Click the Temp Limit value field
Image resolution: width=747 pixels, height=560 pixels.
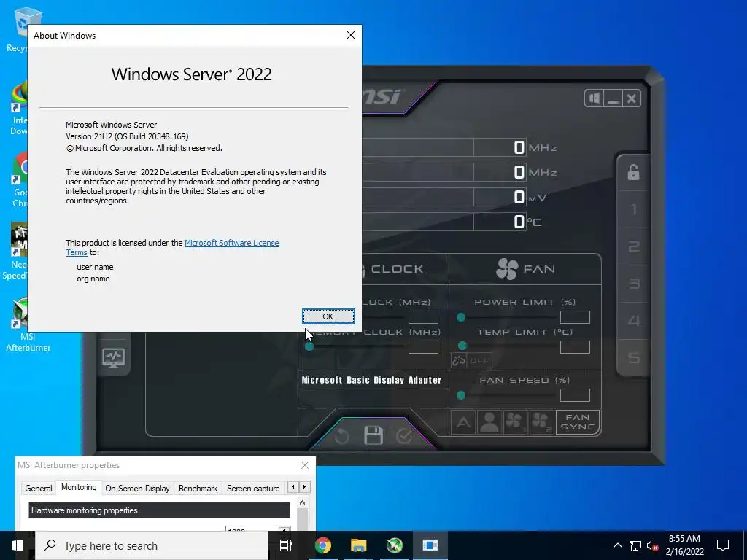[x=575, y=347]
